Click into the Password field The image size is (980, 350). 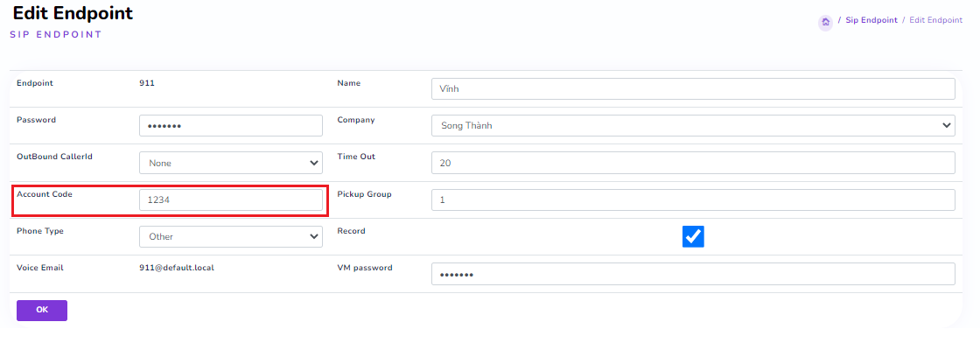(231, 126)
